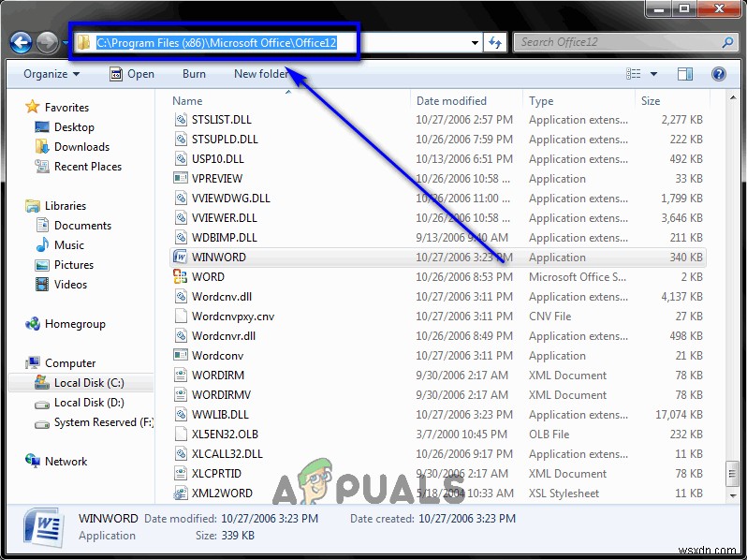Click the Forward navigation arrow
The image size is (747, 560).
(47, 43)
